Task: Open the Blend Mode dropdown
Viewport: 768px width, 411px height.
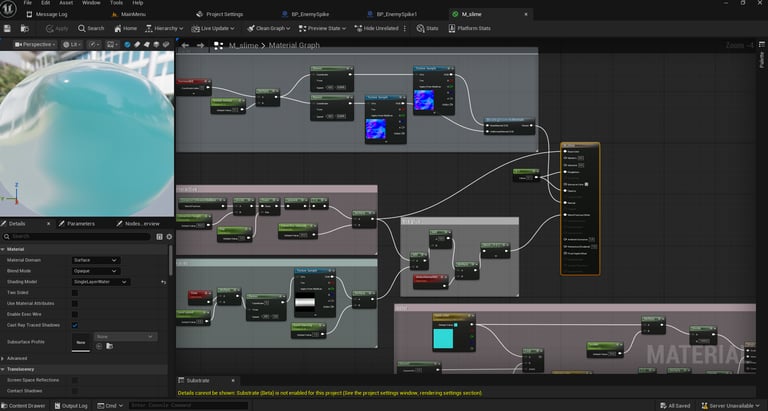Action: pos(96,271)
